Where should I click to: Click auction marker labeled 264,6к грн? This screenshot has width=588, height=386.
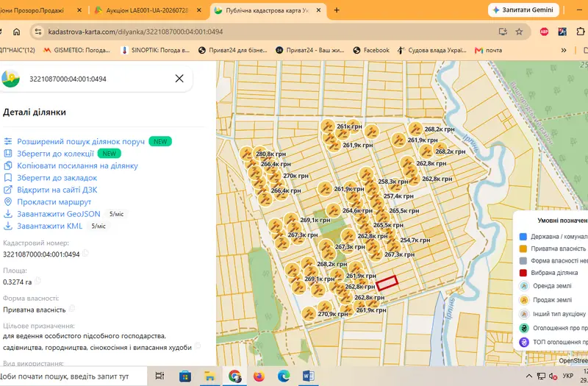333,211
